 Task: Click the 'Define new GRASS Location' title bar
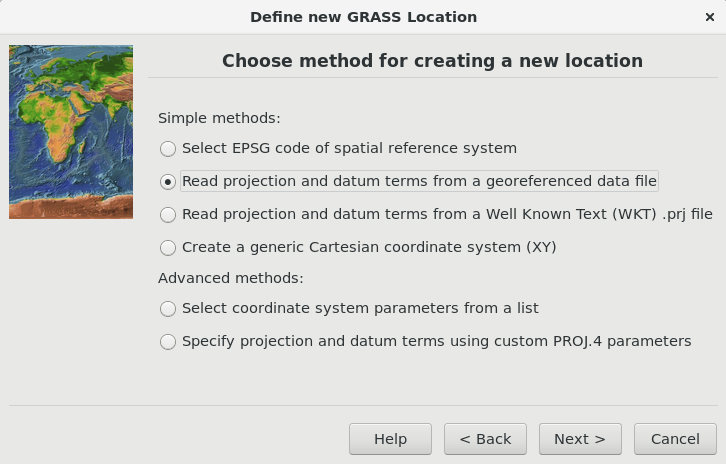363,17
